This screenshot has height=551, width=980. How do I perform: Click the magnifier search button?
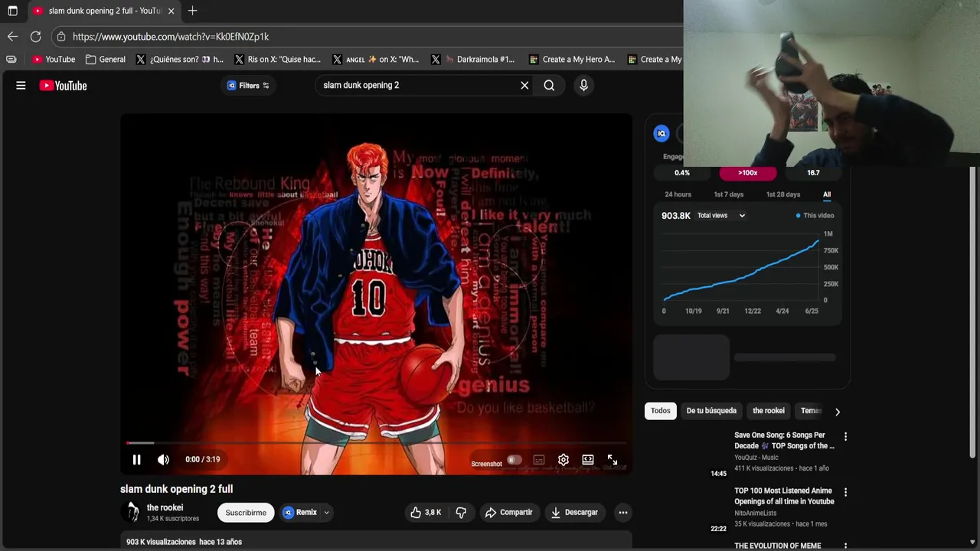(x=549, y=85)
